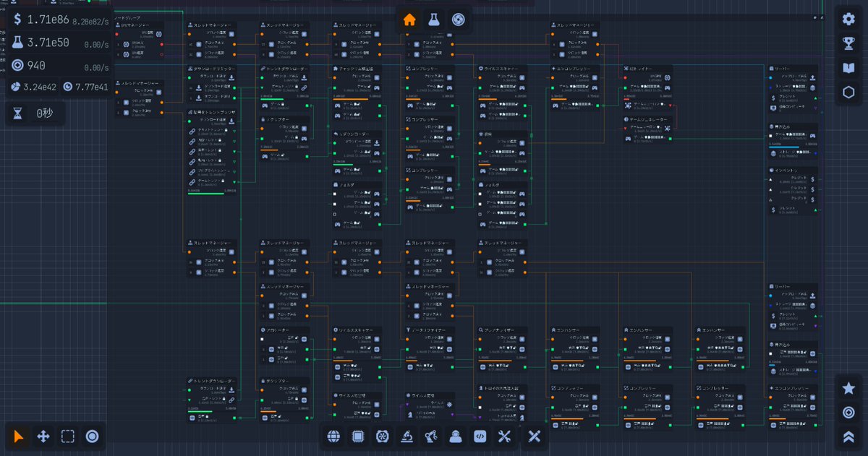The width and height of the screenshot is (868, 456).
Task: Select the dashed rectangle selection tool
Action: tap(67, 436)
